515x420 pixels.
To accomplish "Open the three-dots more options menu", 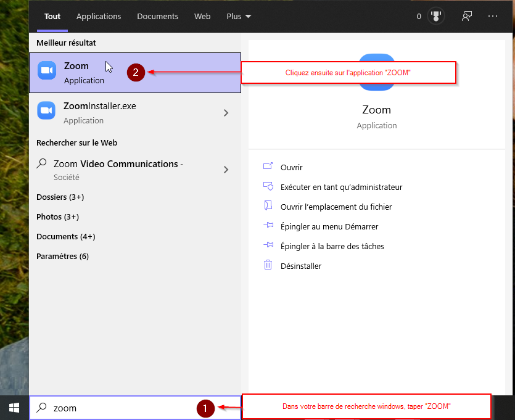I will [492, 17].
